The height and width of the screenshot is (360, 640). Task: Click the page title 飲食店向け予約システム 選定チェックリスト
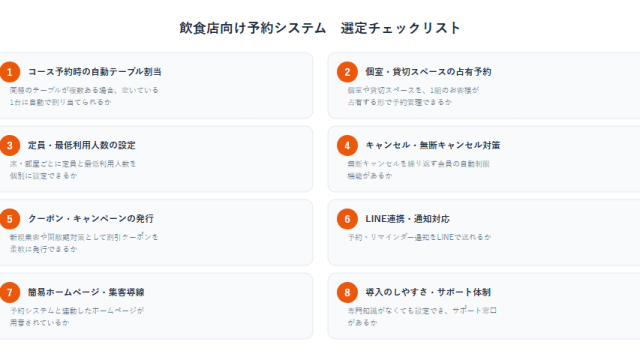[320, 28]
